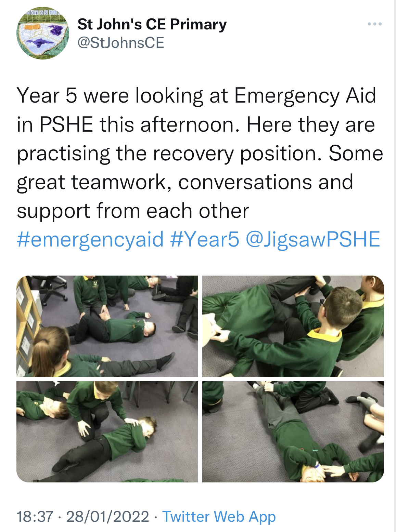Click the St John's CE Primary display name

point(152,24)
